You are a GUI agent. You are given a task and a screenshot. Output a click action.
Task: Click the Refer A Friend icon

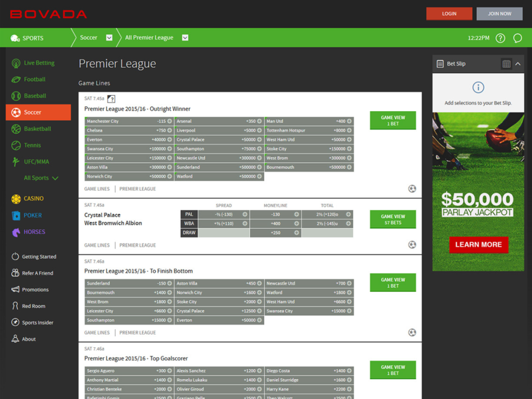click(15, 273)
